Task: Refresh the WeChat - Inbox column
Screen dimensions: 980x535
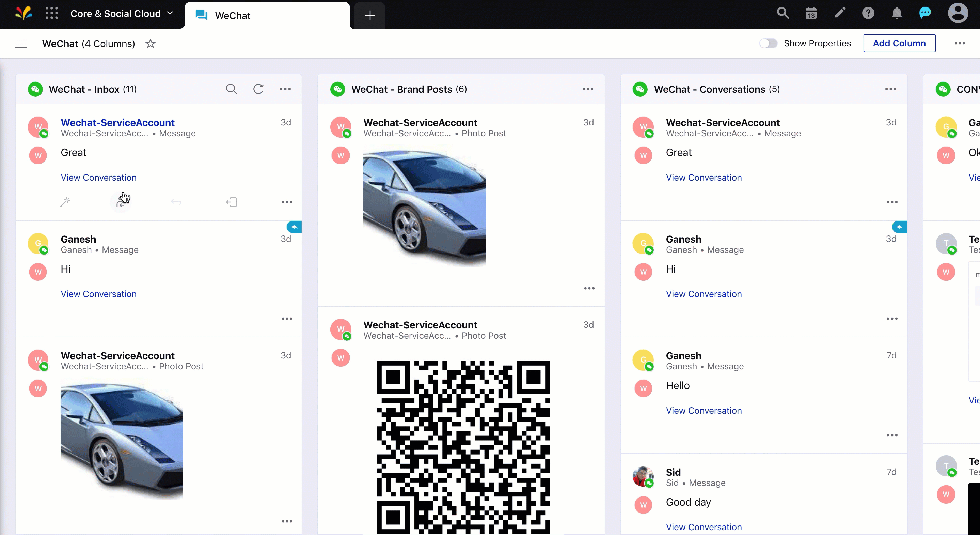Action: 258,89
